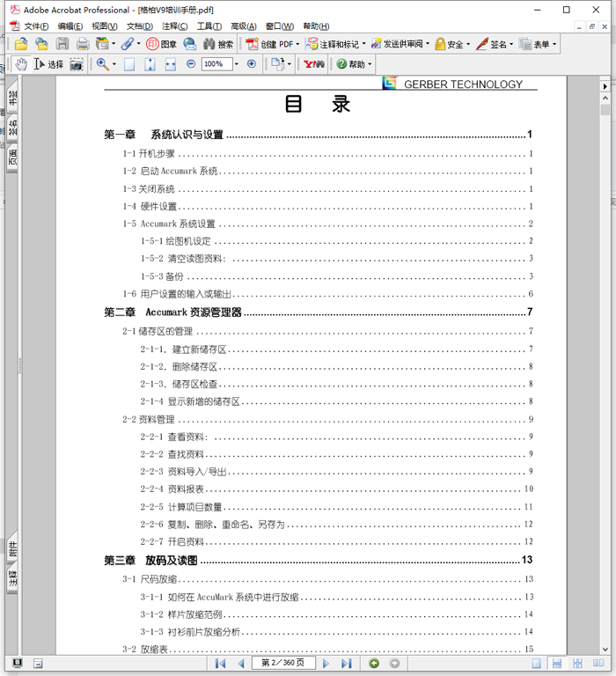The width and height of the screenshot is (616, 676).
Task: Jump to the last page
Action: [x=346, y=664]
